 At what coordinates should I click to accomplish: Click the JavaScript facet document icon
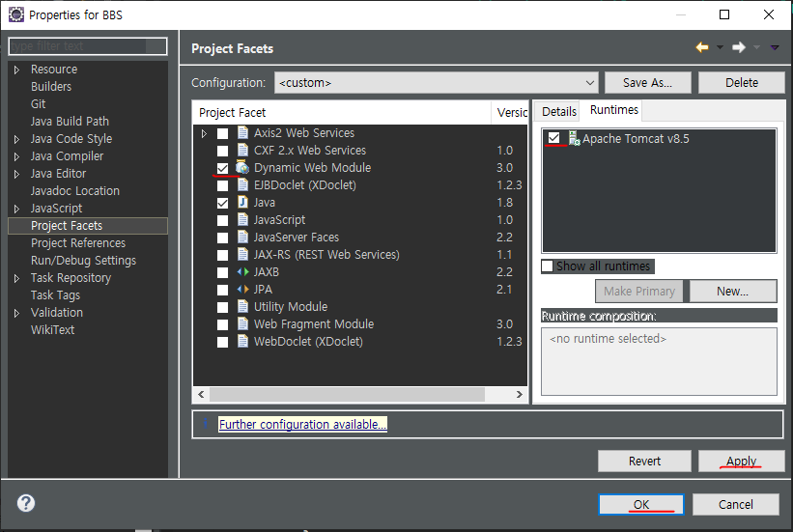pos(242,220)
